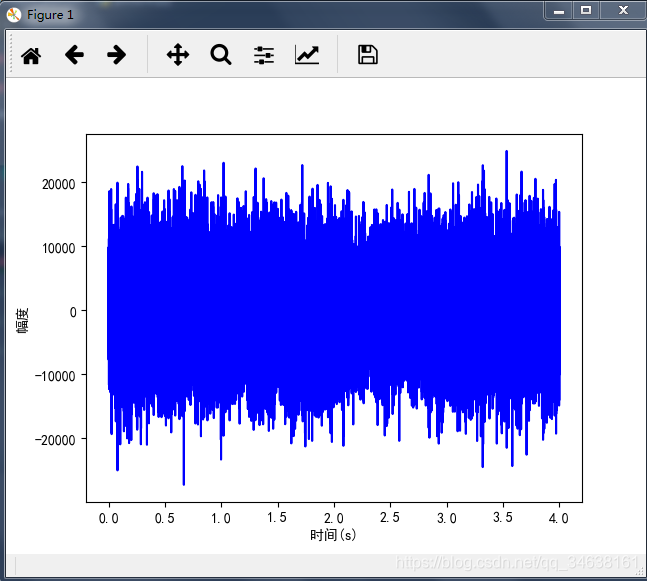Select the Zoom to rectangle tool
This screenshot has width=647, height=581.
click(221, 55)
